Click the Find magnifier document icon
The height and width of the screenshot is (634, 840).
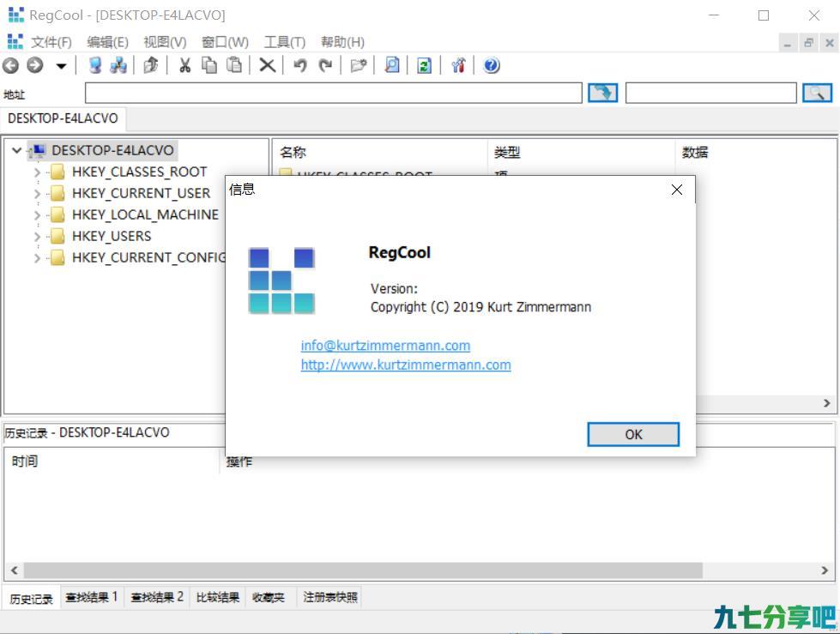pos(392,65)
